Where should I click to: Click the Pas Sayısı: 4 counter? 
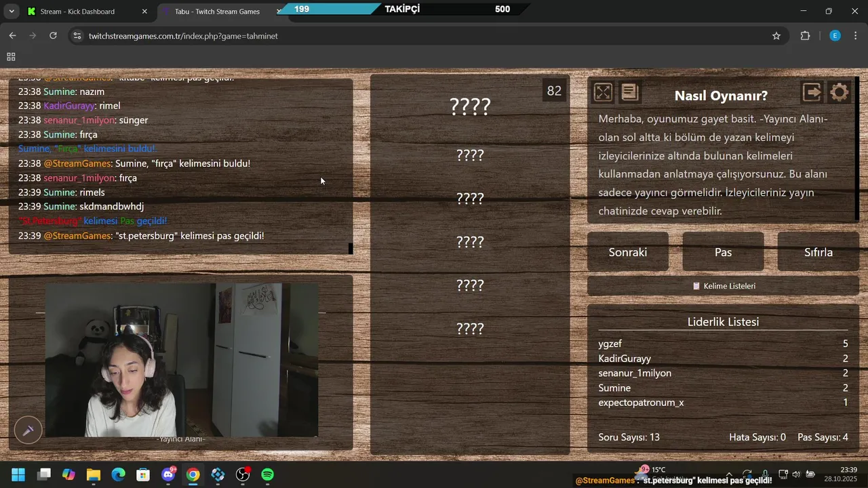(823, 437)
